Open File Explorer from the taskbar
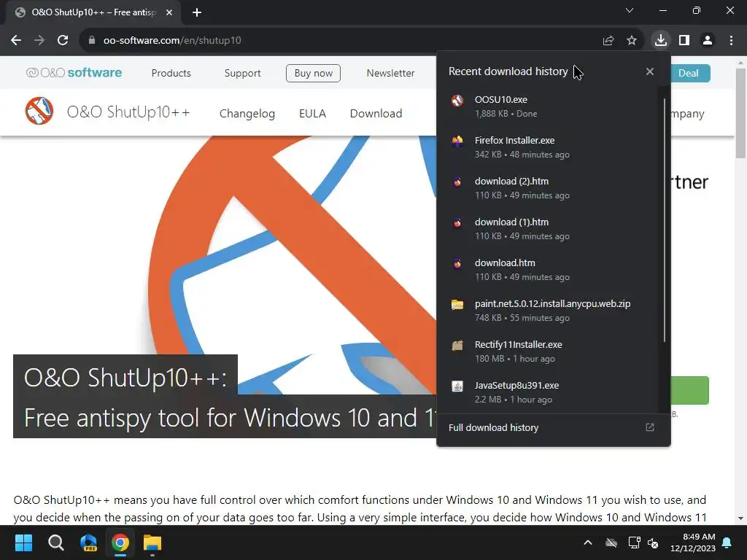This screenshot has width=747, height=560. pyautogui.click(x=153, y=542)
